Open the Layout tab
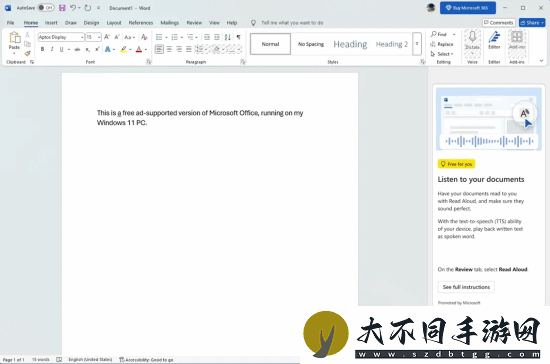Screen dimensions: 550x364 coord(114,23)
